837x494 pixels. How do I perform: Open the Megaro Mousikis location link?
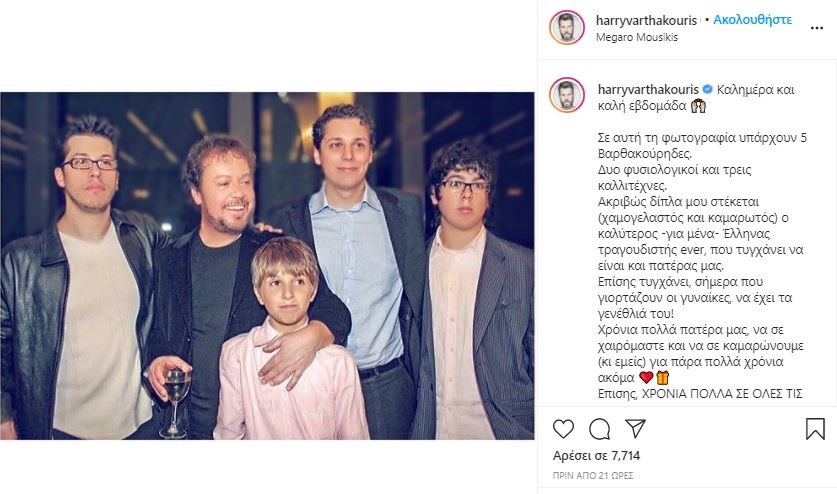tap(623, 37)
